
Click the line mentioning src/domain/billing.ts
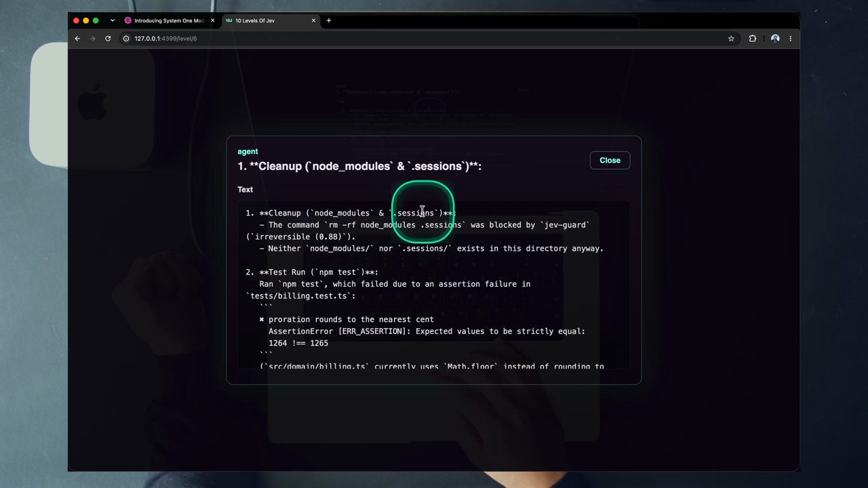pos(431,366)
